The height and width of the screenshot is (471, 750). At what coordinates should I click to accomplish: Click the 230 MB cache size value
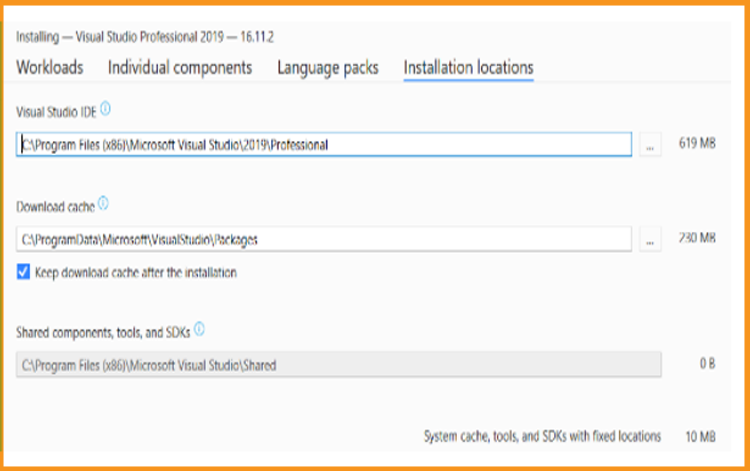[x=697, y=238]
